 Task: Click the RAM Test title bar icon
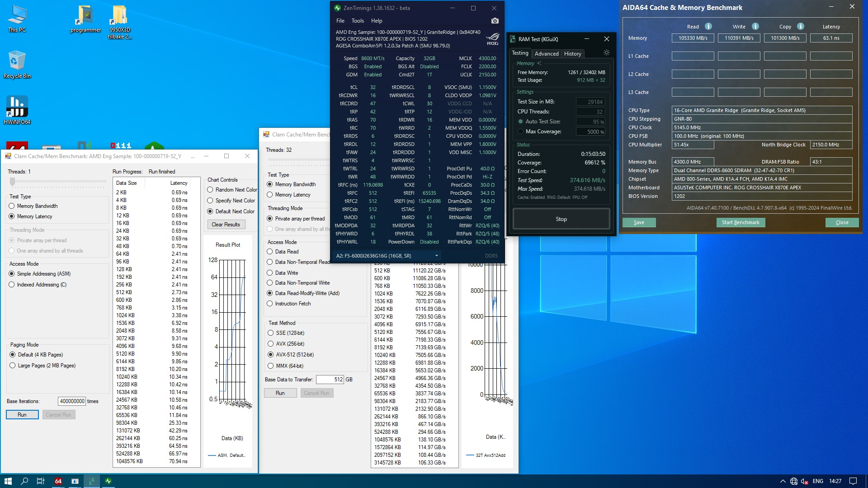point(513,39)
